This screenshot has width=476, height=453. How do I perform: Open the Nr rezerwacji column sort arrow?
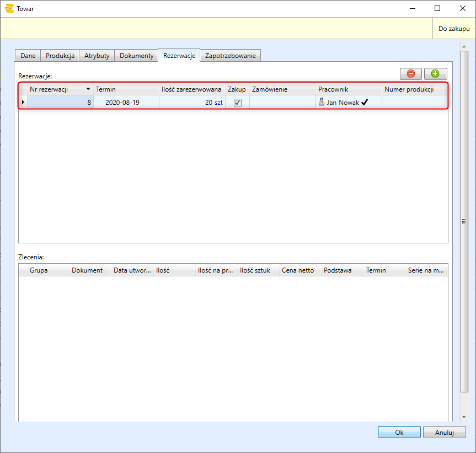click(x=88, y=89)
